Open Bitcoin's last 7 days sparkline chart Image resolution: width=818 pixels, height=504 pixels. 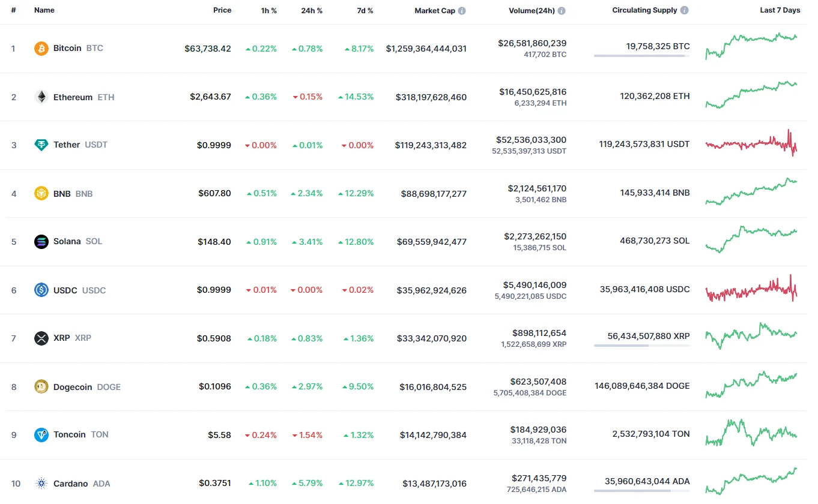point(751,46)
